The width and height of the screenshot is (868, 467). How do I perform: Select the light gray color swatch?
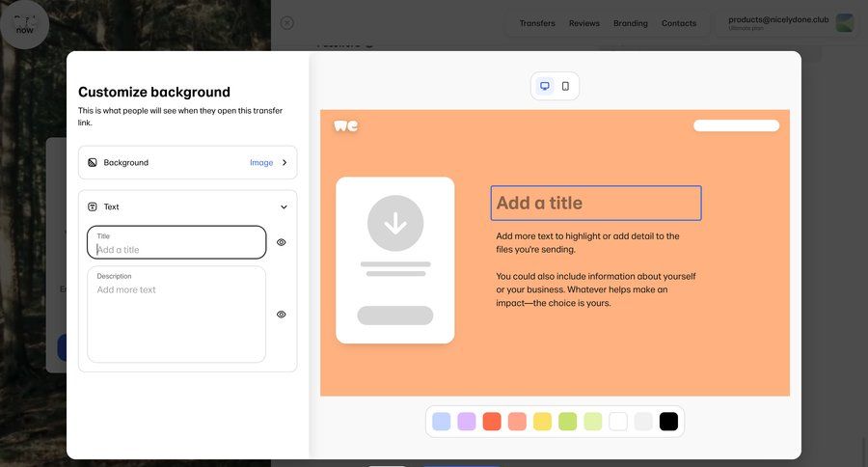(643, 422)
